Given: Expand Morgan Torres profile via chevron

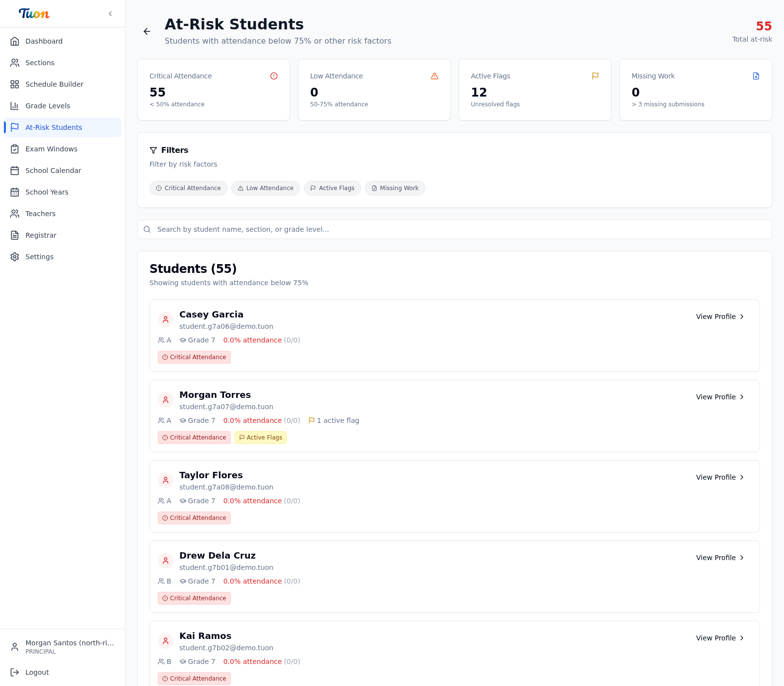Looking at the screenshot, I should coord(742,397).
